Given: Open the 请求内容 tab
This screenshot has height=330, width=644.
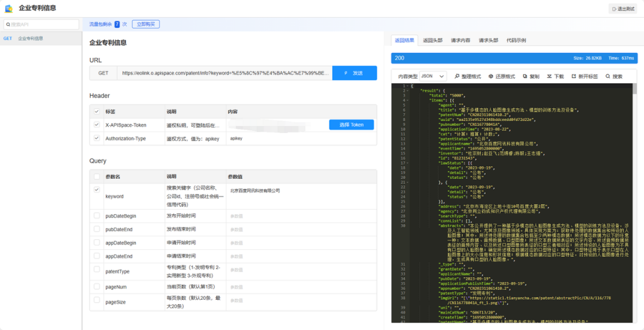Looking at the screenshot, I should (460, 40).
